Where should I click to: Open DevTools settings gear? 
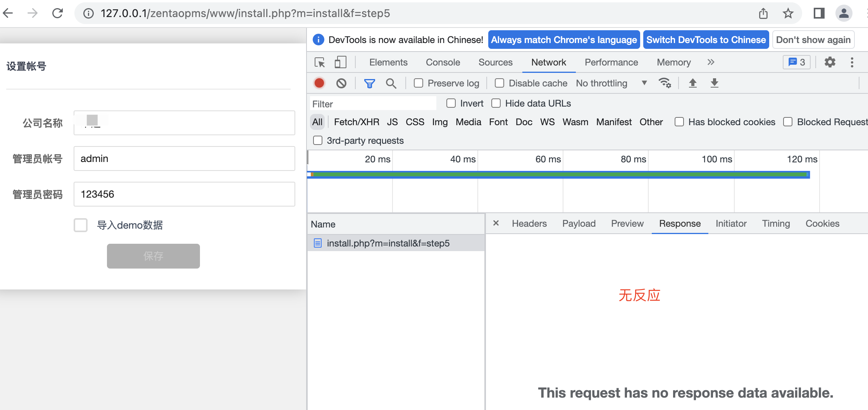(x=830, y=62)
